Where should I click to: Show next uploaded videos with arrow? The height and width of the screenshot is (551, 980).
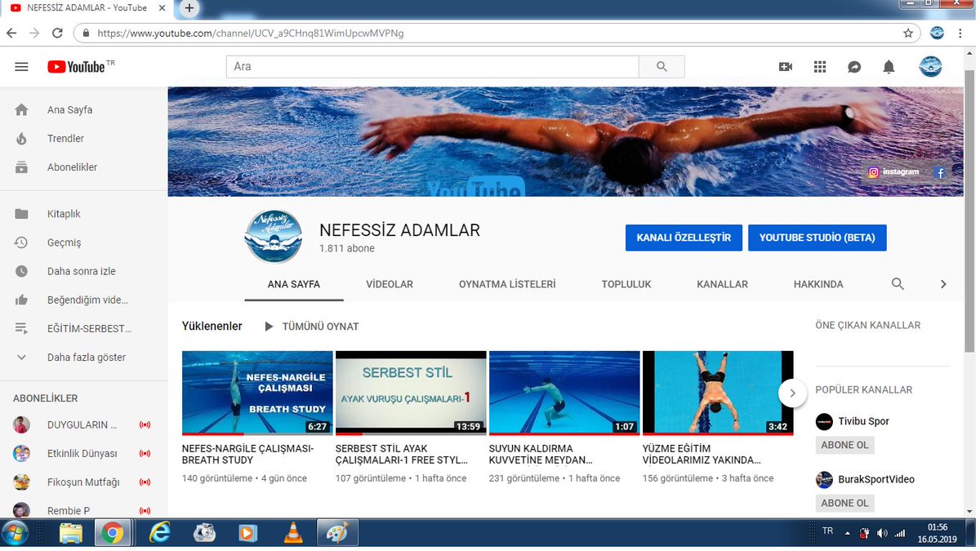pos(792,393)
